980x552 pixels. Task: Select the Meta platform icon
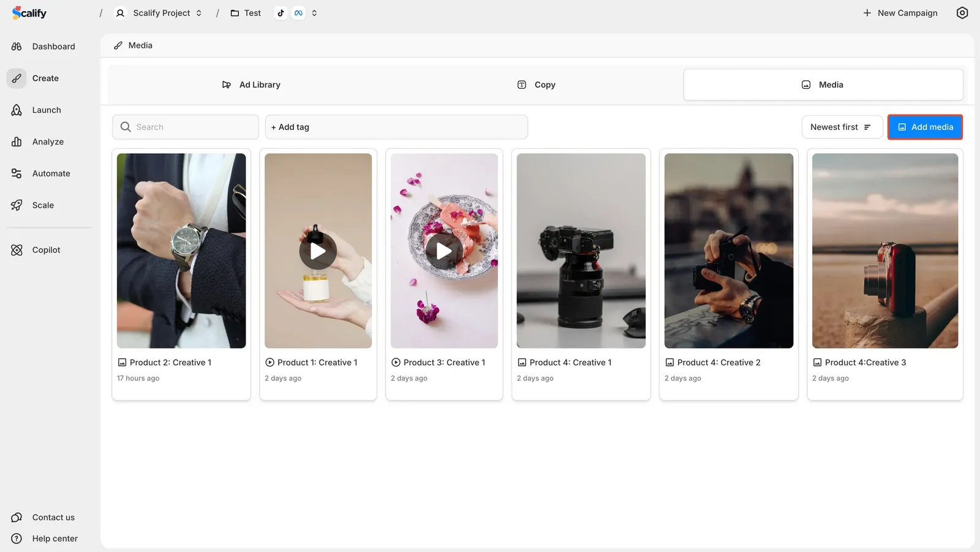pos(298,12)
